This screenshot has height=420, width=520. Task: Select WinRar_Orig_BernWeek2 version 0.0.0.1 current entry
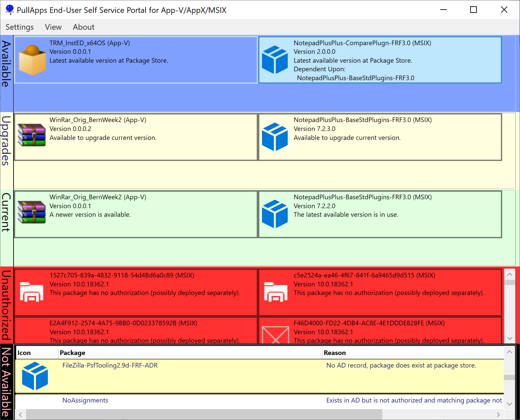coord(136,214)
